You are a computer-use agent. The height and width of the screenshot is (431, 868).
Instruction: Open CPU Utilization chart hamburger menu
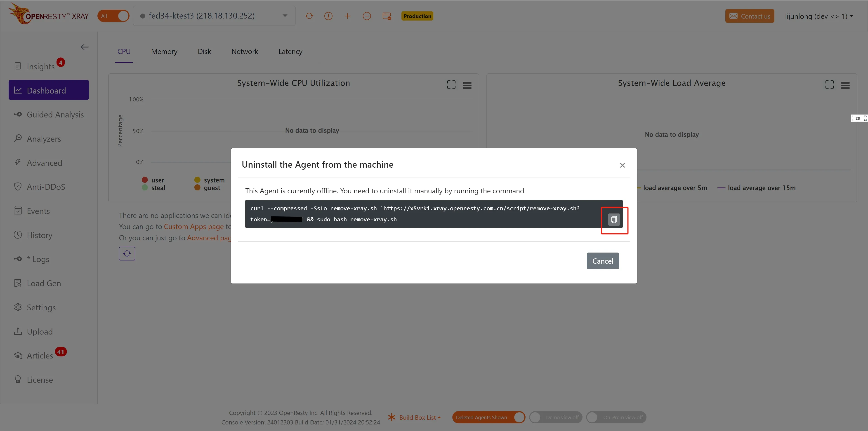pyautogui.click(x=467, y=86)
